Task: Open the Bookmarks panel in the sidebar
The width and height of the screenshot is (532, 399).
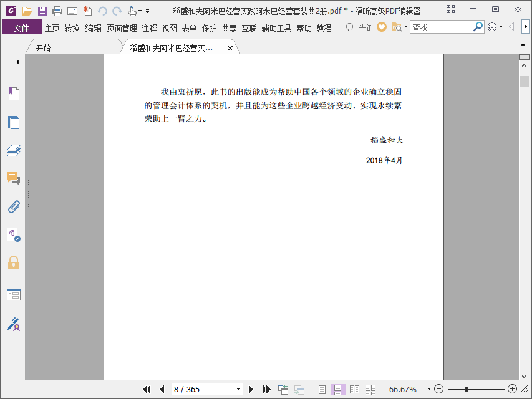Action: tap(14, 94)
